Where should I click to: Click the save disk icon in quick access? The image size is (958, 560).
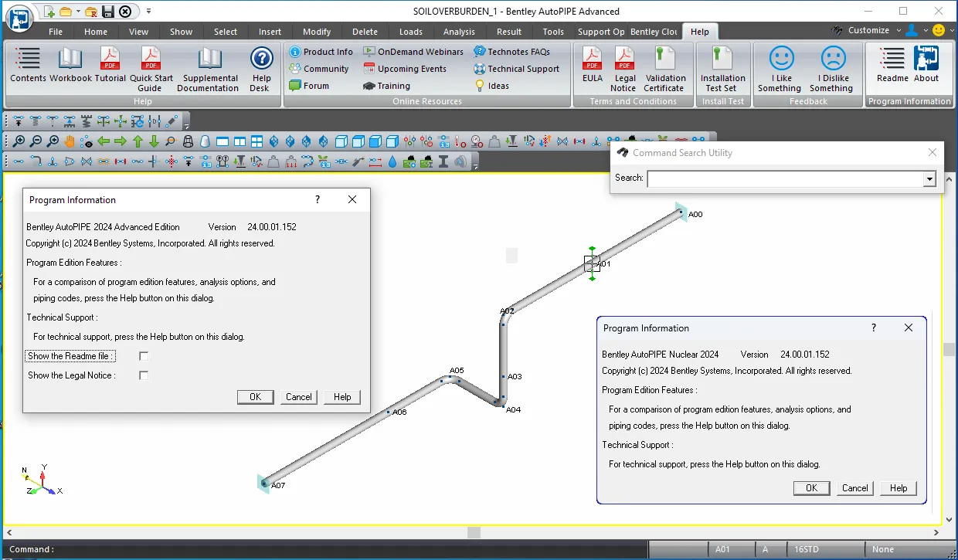(x=108, y=12)
